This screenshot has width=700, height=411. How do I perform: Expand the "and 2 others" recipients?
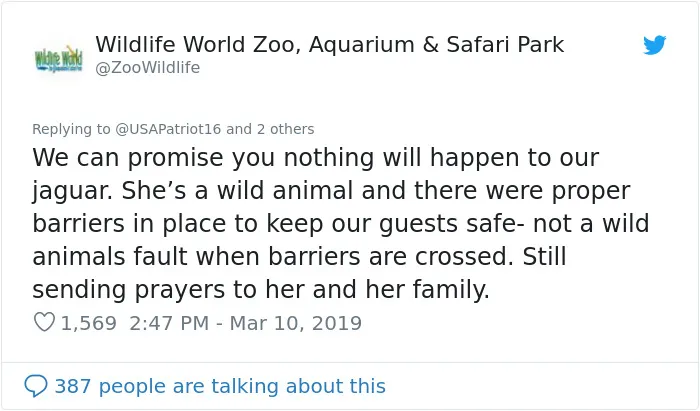tap(270, 129)
